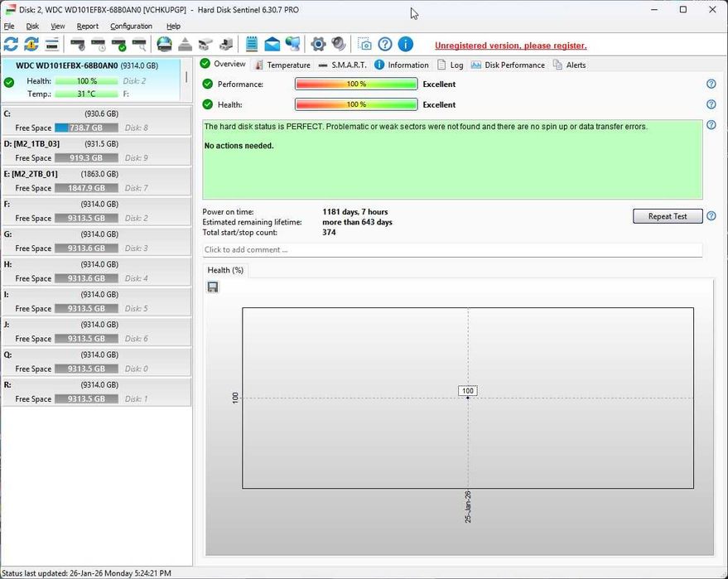Click the help icon beside status message
The width and height of the screenshot is (728, 579).
click(711, 125)
